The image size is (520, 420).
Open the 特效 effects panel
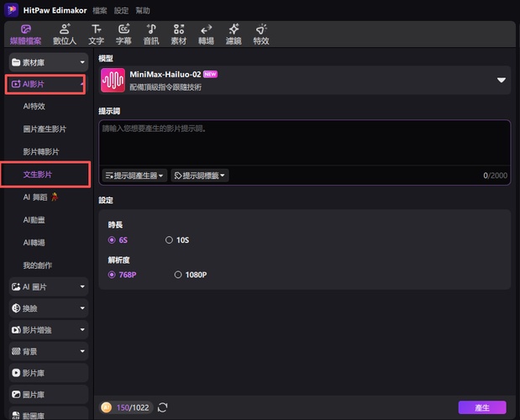pos(261,34)
